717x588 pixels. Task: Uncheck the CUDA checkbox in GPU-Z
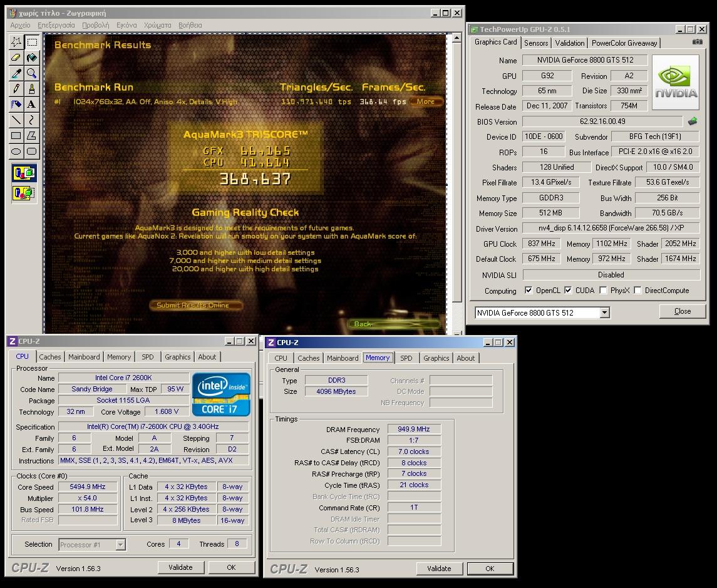(568, 291)
